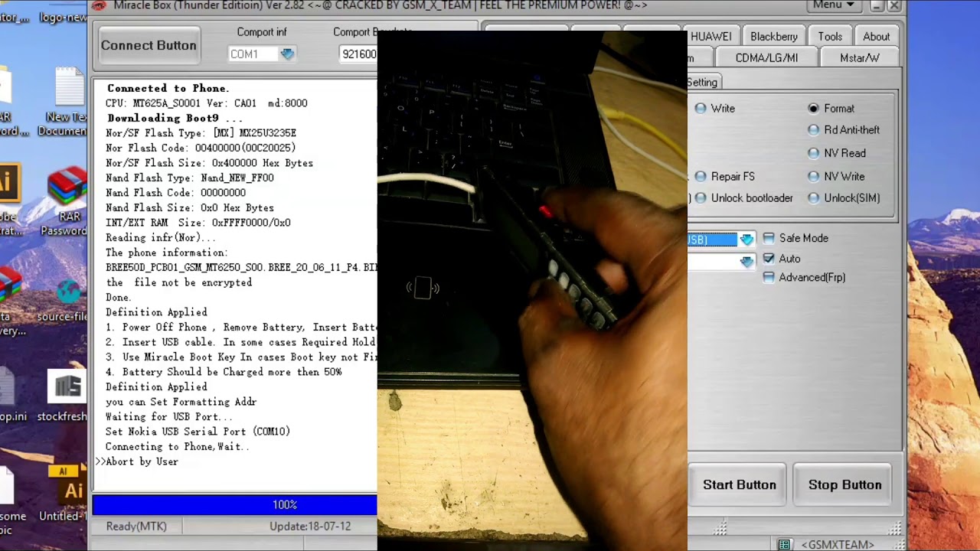The height and width of the screenshot is (551, 980).
Task: Open the Tools tab
Action: coord(830,37)
